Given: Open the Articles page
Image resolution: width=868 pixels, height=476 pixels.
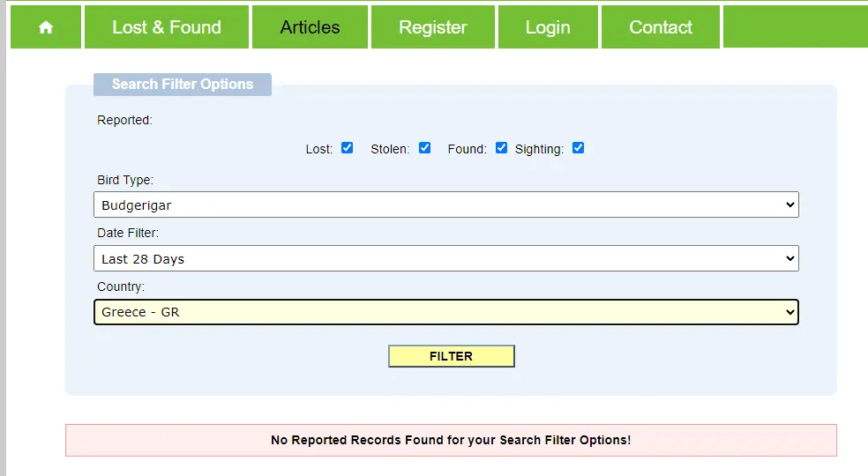Looking at the screenshot, I should coord(310,27).
